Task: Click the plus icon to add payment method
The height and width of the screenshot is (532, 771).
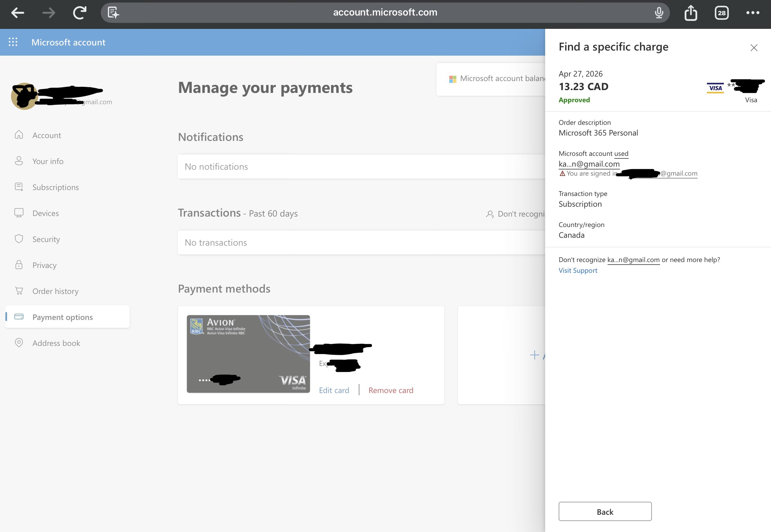Action: (x=534, y=355)
